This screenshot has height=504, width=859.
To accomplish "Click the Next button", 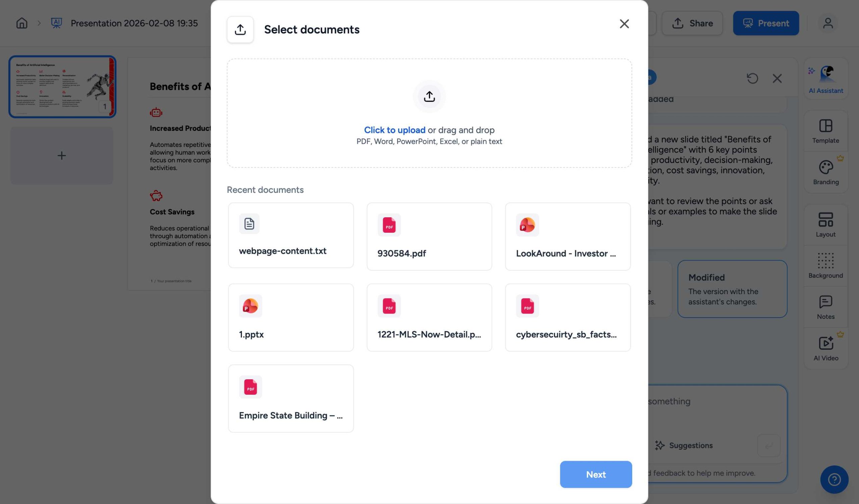I will (596, 474).
